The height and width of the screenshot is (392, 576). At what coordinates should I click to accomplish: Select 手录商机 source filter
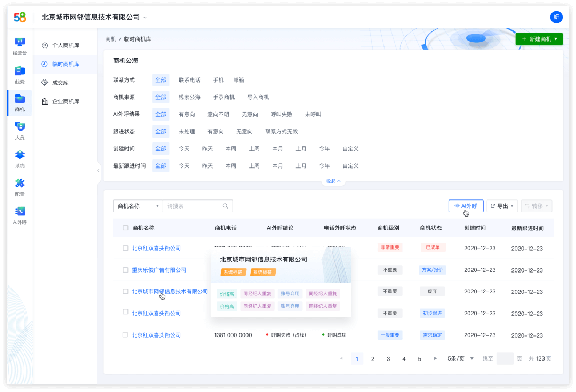223,98
